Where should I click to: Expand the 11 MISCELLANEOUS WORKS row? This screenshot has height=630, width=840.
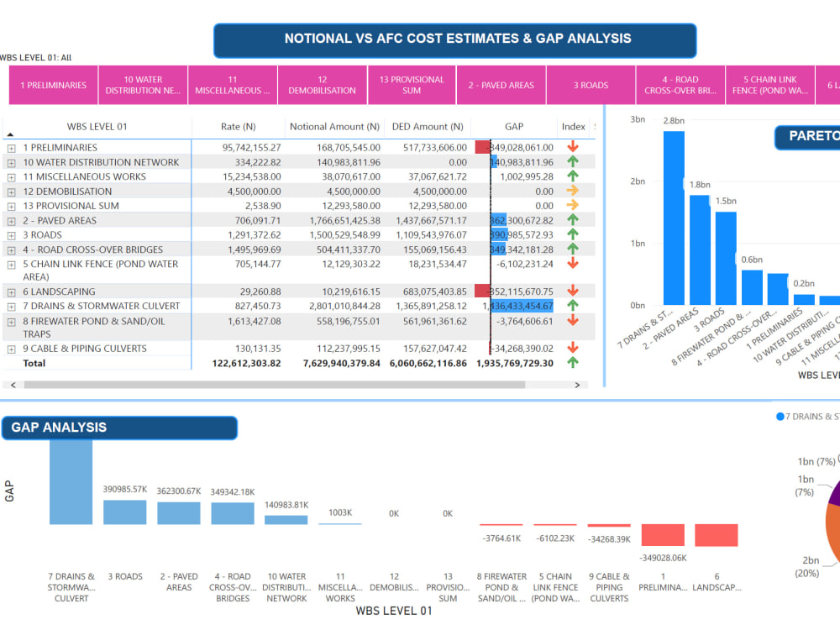[11, 177]
